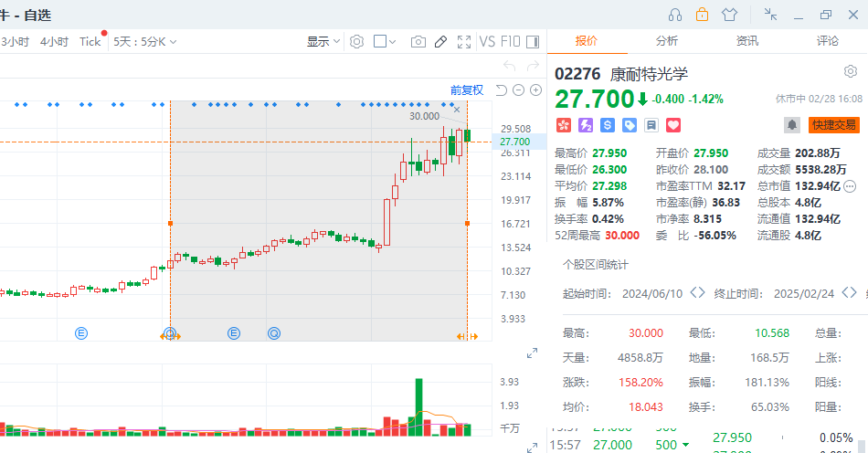Enter fullscreen chart mode
Screen dimensions: 868x453
464,41
